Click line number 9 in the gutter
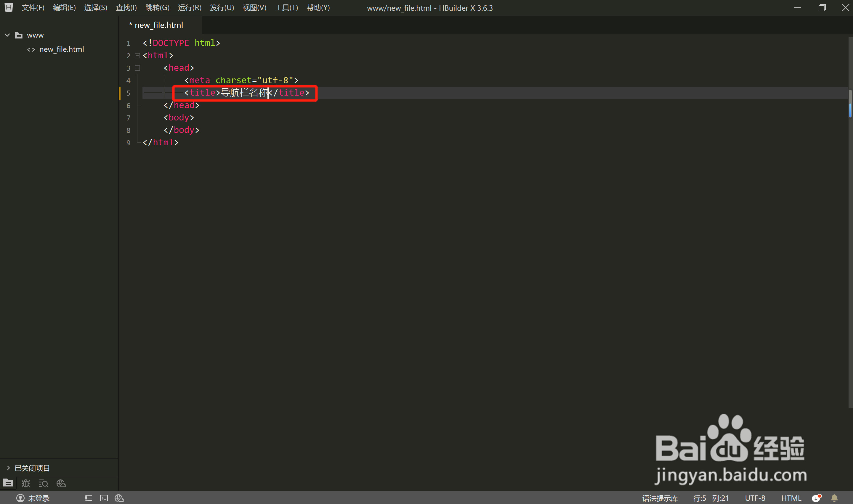Viewport: 853px width, 504px height. tap(129, 143)
